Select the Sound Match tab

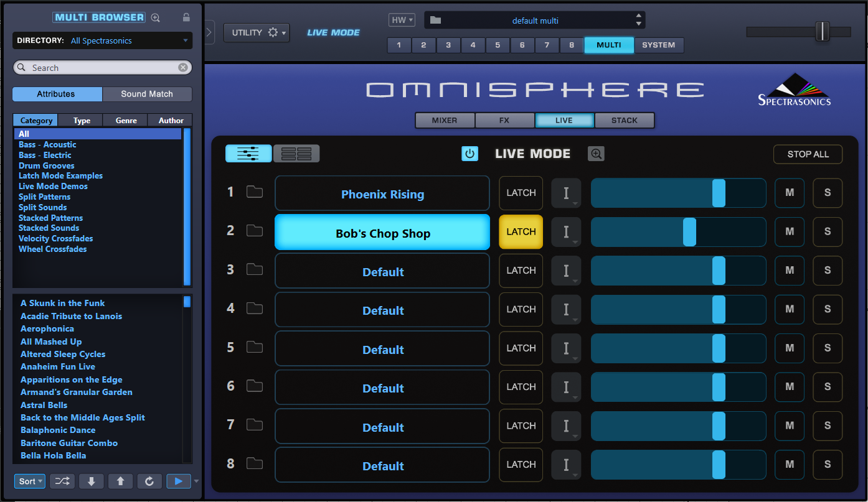[x=147, y=94]
